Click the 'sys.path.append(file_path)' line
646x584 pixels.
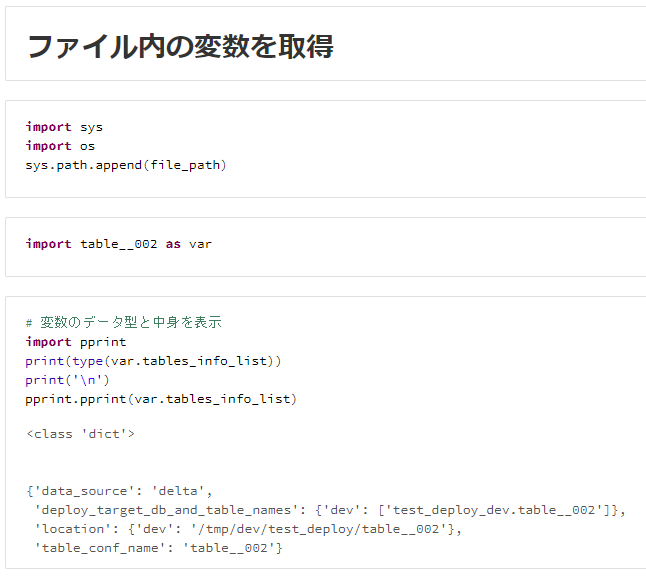coord(126,165)
